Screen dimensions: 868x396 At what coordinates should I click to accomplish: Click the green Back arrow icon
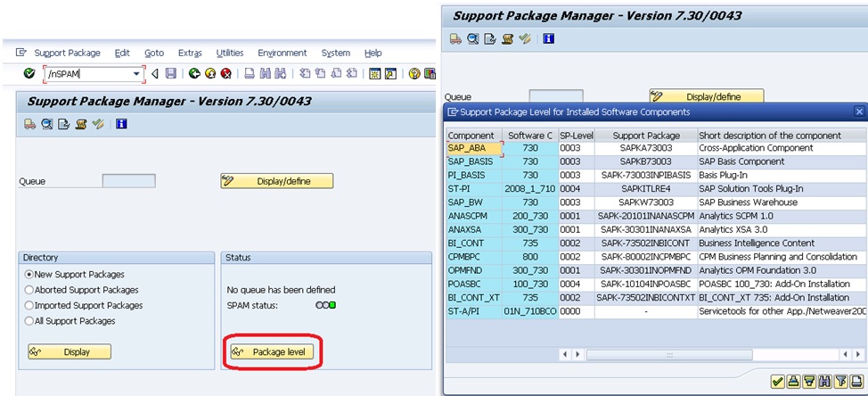193,73
